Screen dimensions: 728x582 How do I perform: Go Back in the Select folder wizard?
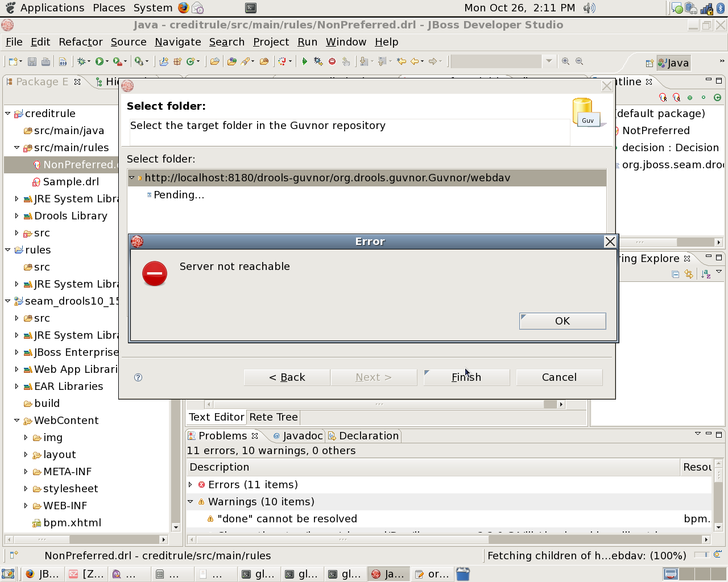click(x=287, y=377)
